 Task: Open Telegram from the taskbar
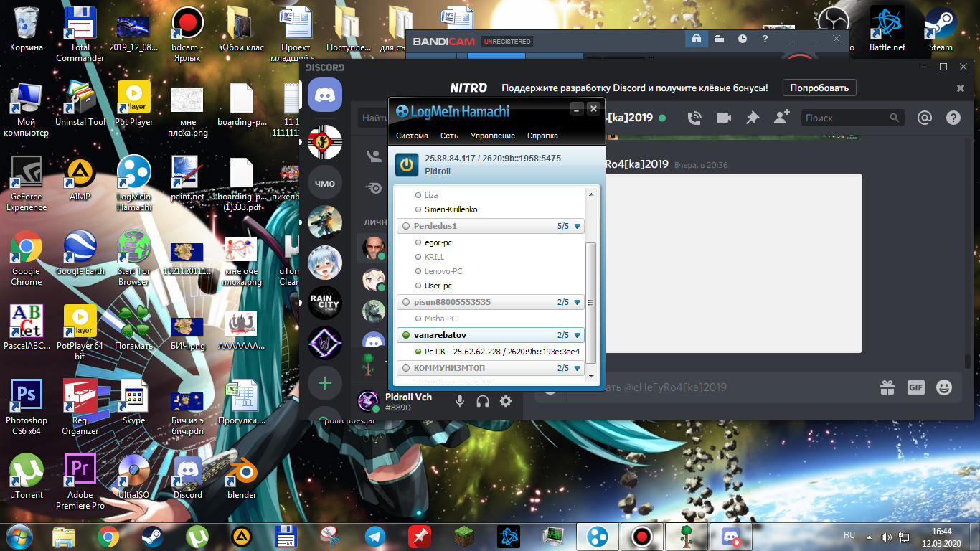coord(374,536)
